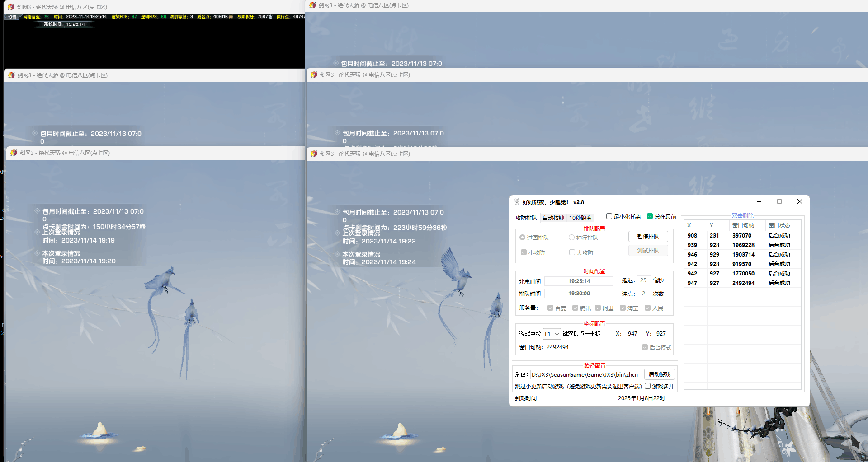868x462 pixels.
Task: Select the 神行排队 radio button
Action: (571, 237)
